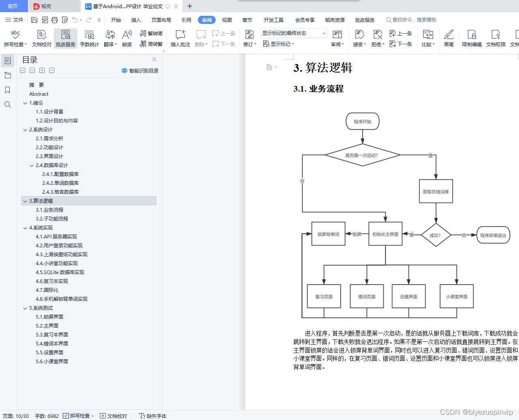This screenshot has width=519, height=420.
Task: Select 3.1.业务流程 in the outline panel
Action: pyautogui.click(x=50, y=210)
